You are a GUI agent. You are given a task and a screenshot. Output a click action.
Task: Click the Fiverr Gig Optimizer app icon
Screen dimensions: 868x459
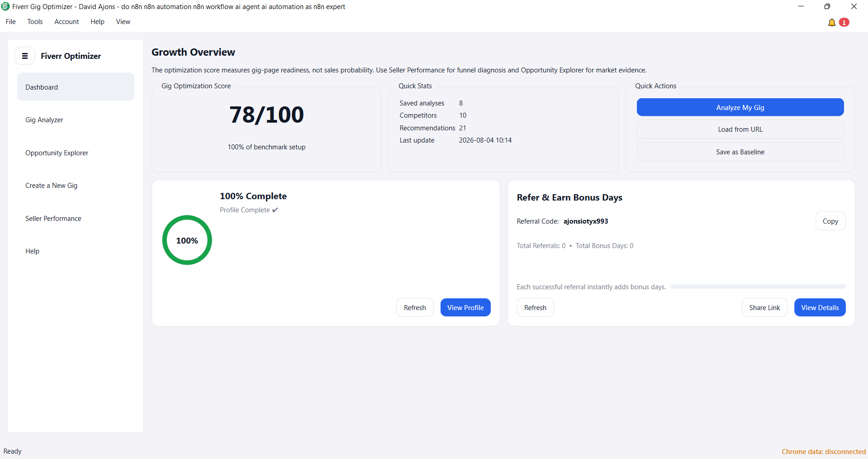tap(5, 6)
